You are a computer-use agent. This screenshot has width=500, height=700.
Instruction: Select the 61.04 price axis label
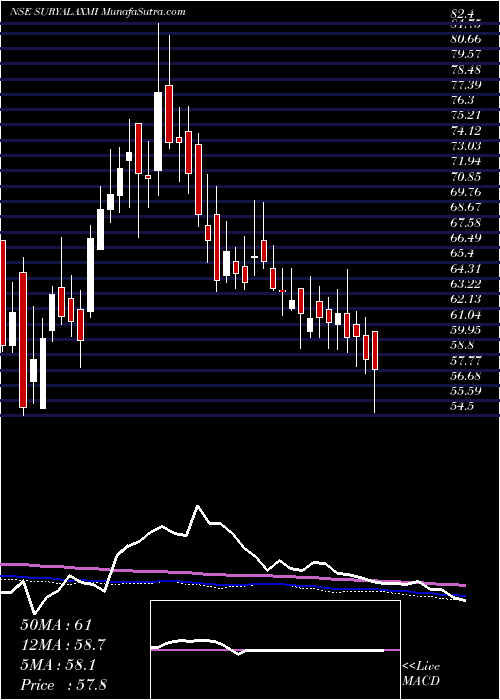coord(466,314)
